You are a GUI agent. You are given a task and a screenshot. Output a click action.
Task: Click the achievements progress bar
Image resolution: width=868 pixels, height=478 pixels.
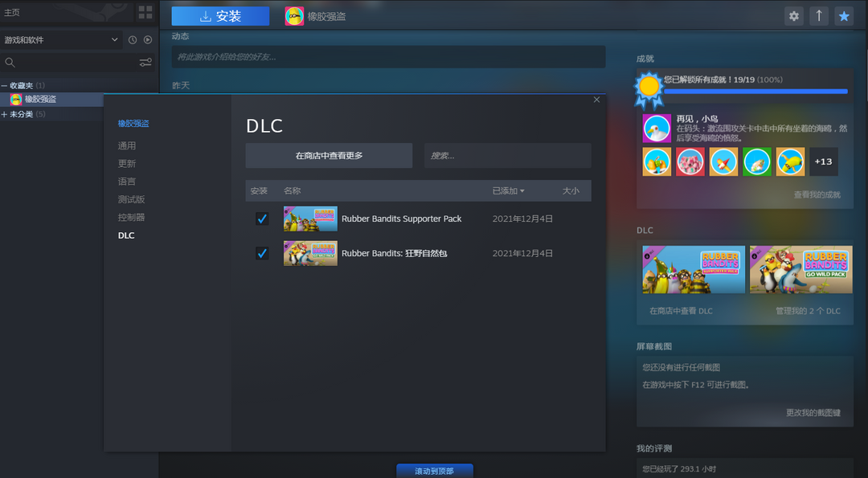755,92
